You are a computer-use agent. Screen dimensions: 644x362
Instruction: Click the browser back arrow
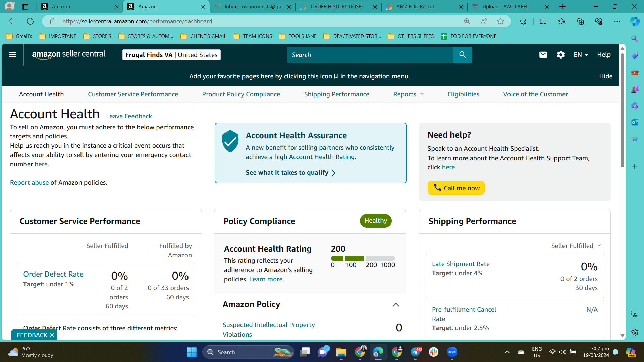pos(12,21)
